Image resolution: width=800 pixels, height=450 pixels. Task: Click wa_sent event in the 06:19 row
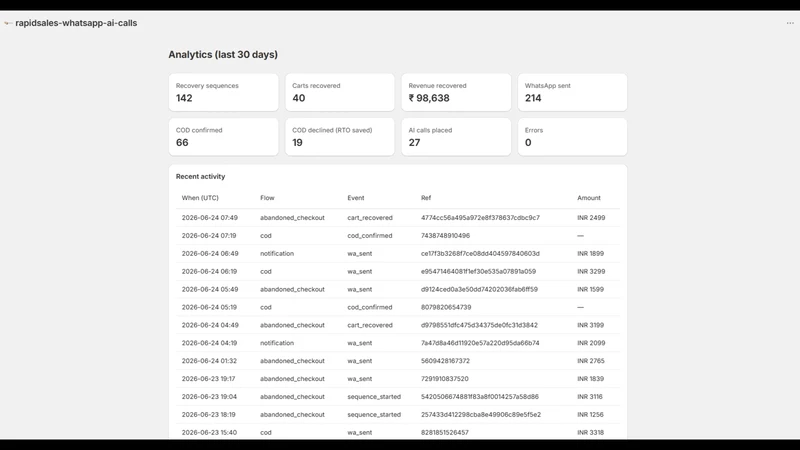360,271
